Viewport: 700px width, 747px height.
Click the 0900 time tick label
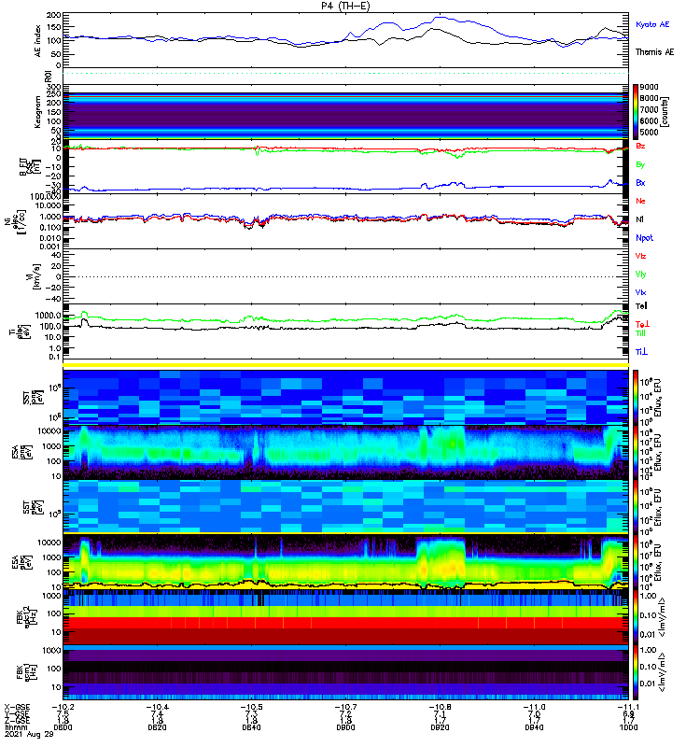345,727
